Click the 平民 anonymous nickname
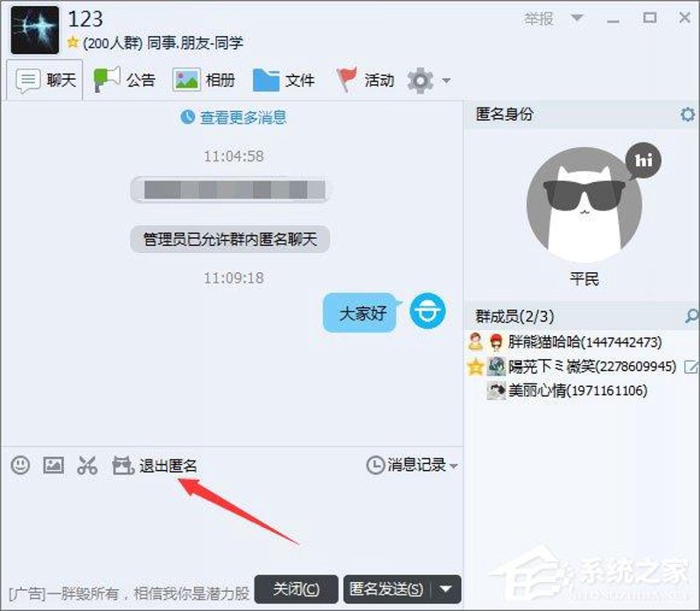 coord(584,279)
